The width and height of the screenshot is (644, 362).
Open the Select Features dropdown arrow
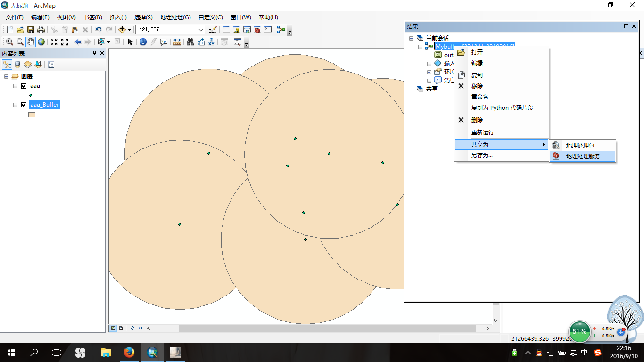108,42
